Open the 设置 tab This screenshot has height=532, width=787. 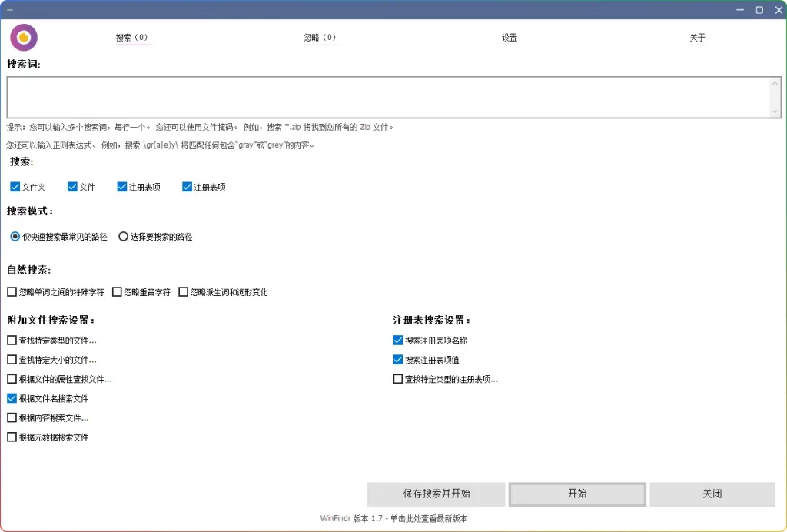(x=510, y=38)
